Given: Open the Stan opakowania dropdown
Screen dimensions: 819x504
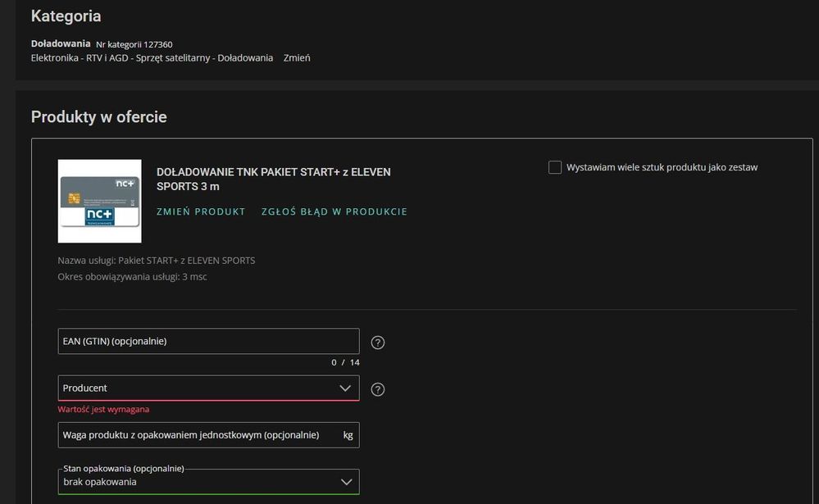Looking at the screenshot, I should (x=208, y=482).
